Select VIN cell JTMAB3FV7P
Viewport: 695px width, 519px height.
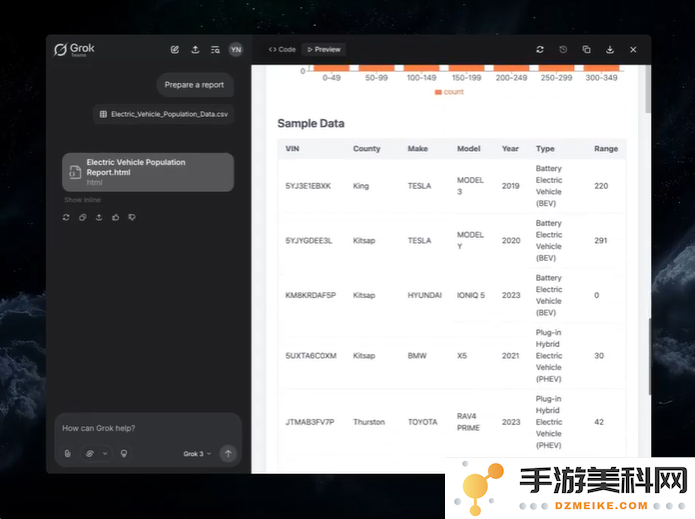click(x=309, y=422)
